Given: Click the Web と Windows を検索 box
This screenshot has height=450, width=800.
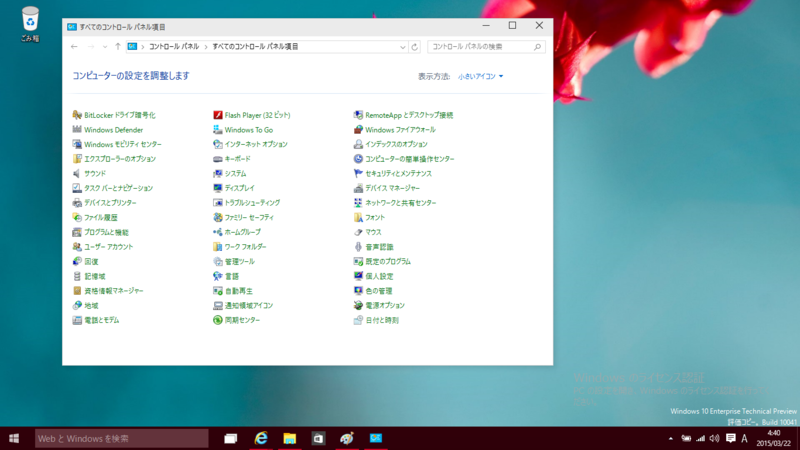Looking at the screenshot, I should (x=121, y=438).
